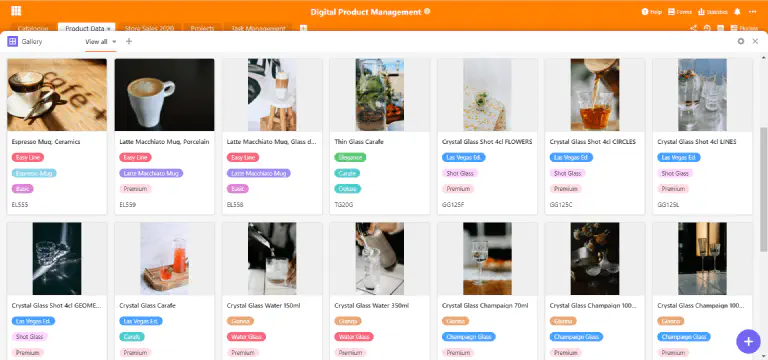Click the Gallery plugin title label
This screenshot has width=768, height=360.
(x=32, y=42)
